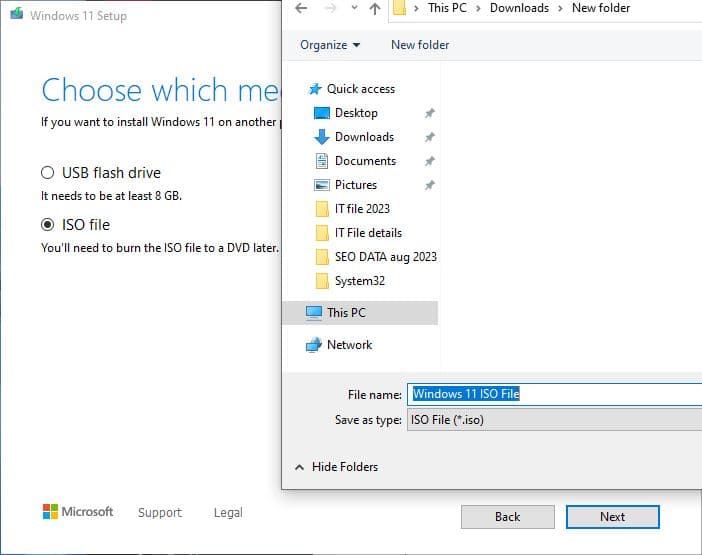Collapse folders with Hide Folders chevron
This screenshot has height=555, width=702.
[300, 467]
